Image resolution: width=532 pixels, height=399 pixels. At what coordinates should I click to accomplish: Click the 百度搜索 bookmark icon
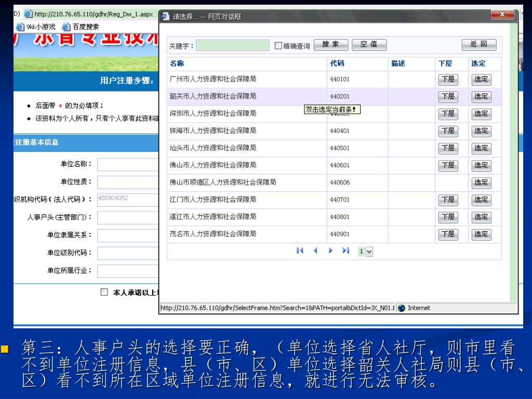pyautogui.click(x=66, y=27)
